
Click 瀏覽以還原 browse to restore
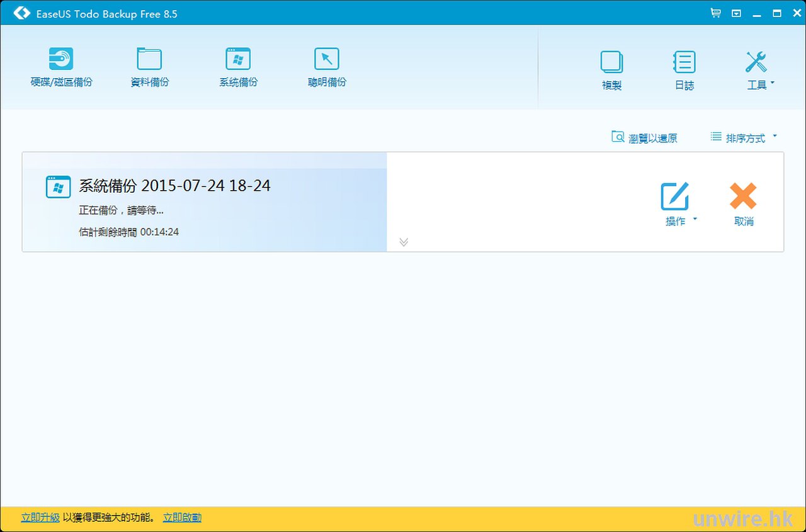click(x=644, y=138)
